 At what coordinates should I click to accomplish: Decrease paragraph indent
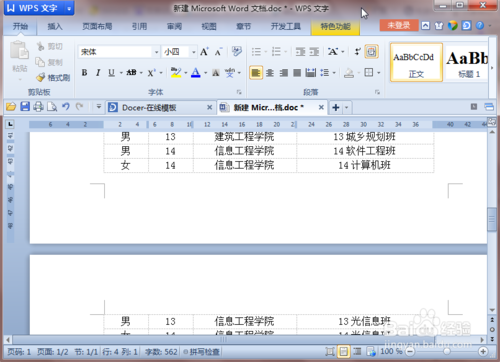click(300, 52)
